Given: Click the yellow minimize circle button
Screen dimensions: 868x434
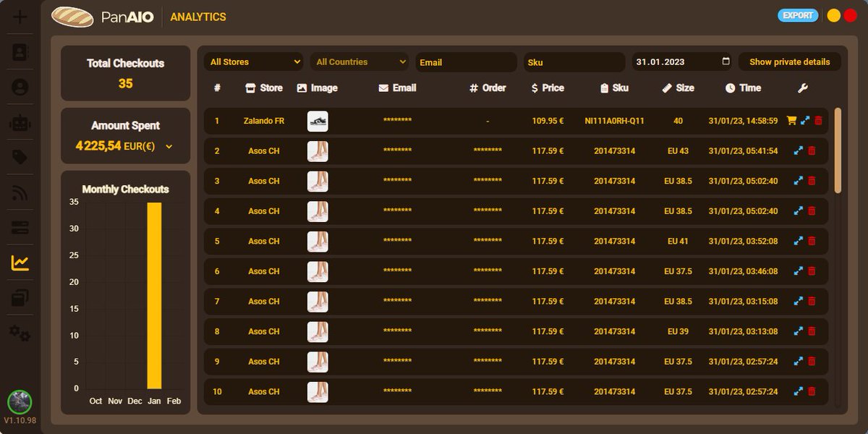Looking at the screenshot, I should [833, 15].
